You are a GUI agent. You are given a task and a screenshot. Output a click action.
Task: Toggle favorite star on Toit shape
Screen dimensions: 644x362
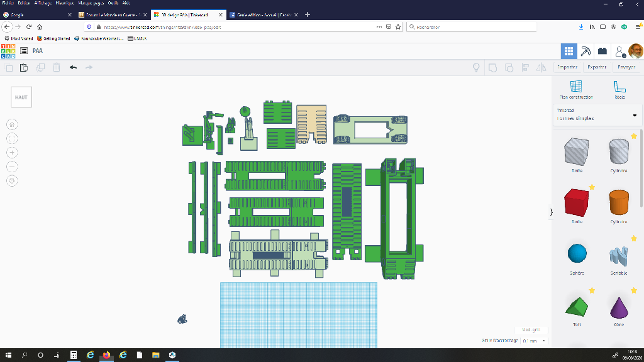coord(592,290)
